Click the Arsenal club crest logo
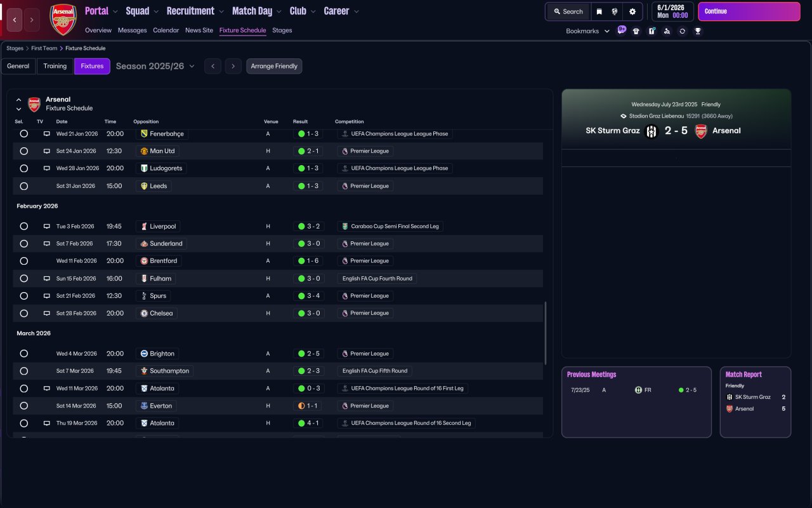Viewport: 812px width, 508px height. coord(63,20)
